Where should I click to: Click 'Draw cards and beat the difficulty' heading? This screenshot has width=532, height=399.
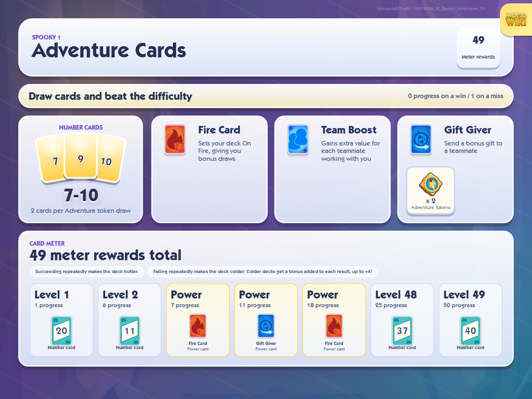click(x=111, y=96)
